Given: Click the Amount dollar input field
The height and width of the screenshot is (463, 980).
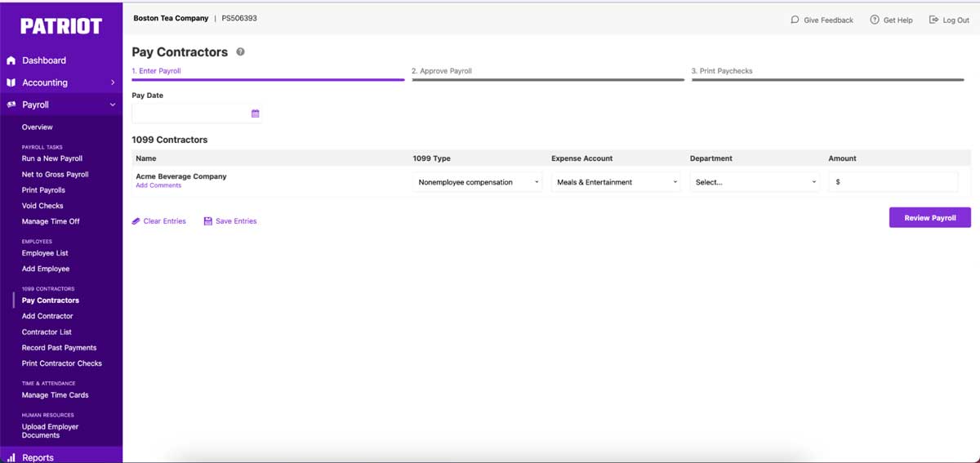Looking at the screenshot, I should [x=893, y=182].
